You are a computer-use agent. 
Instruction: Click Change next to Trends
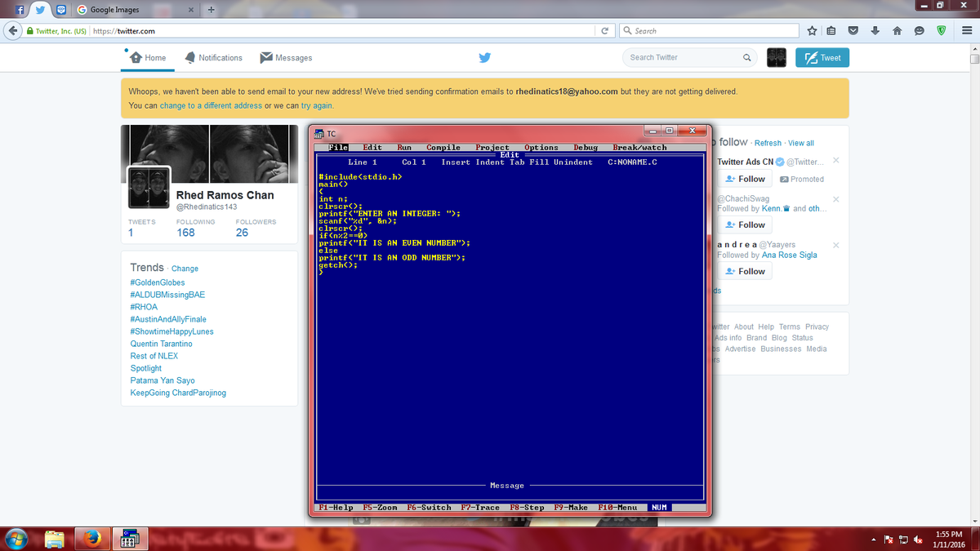(185, 269)
